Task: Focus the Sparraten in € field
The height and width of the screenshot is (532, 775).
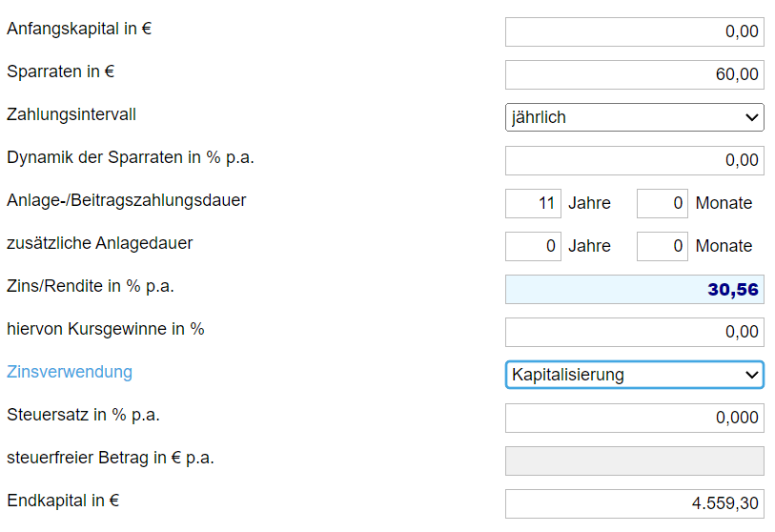Action: pos(634,74)
